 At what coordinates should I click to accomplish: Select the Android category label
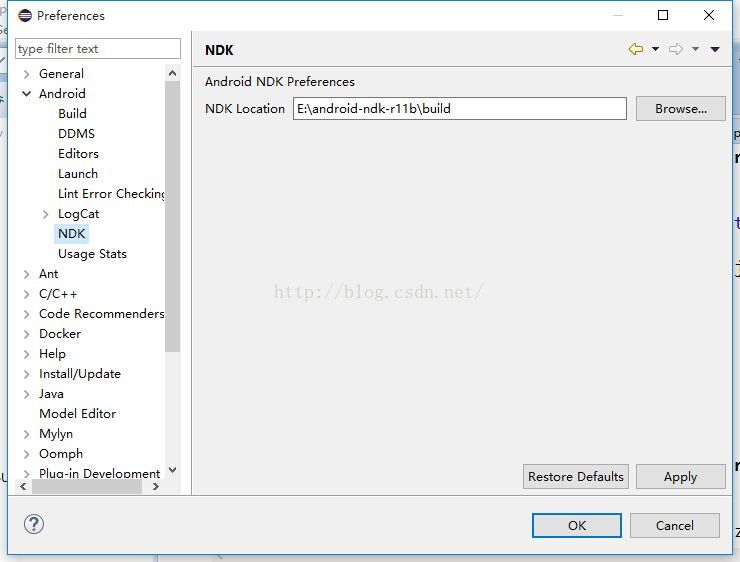pos(62,93)
